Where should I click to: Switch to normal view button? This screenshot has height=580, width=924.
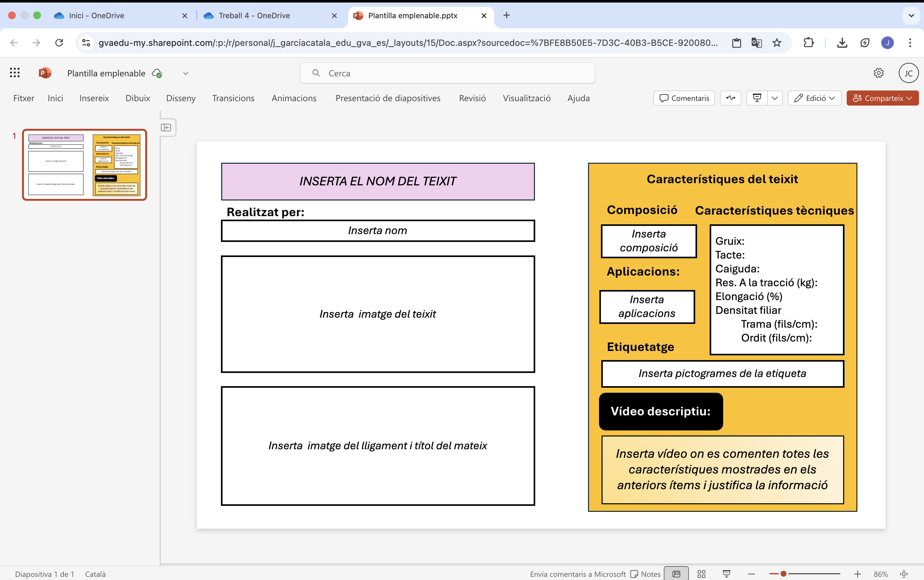point(676,574)
